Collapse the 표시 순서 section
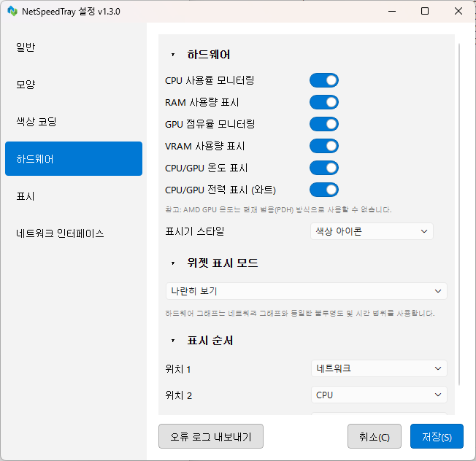 (x=173, y=341)
